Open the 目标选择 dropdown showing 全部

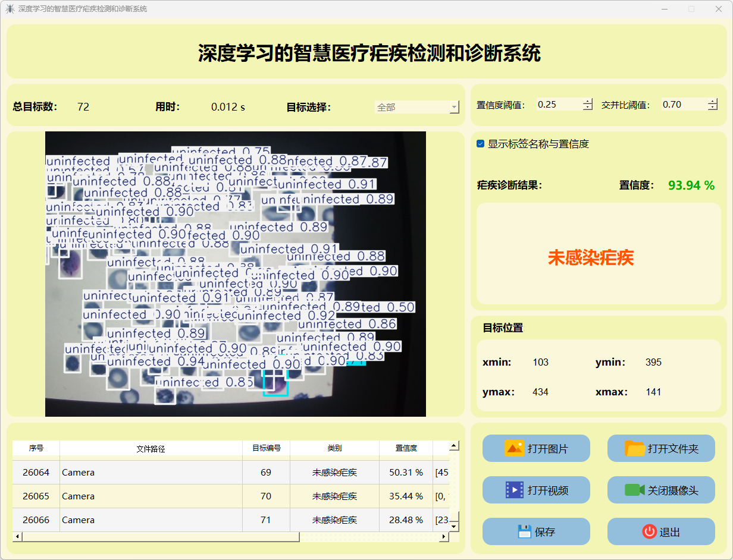[x=416, y=107]
